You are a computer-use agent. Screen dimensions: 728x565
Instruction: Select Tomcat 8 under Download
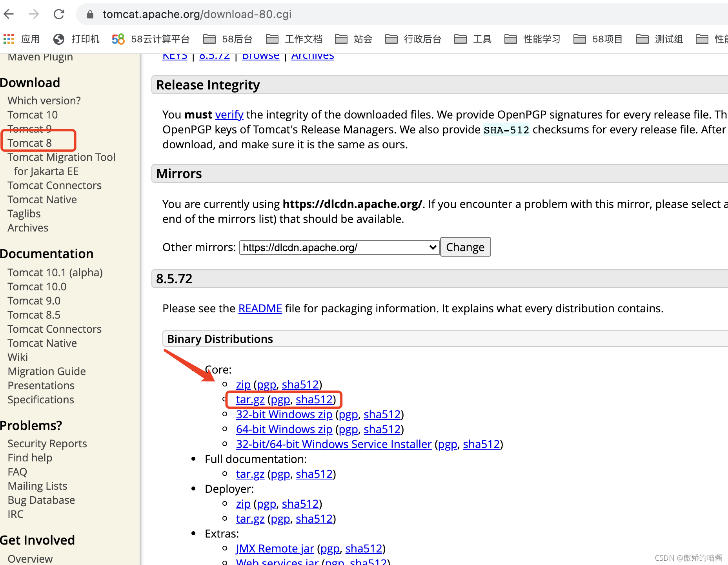tap(29, 143)
